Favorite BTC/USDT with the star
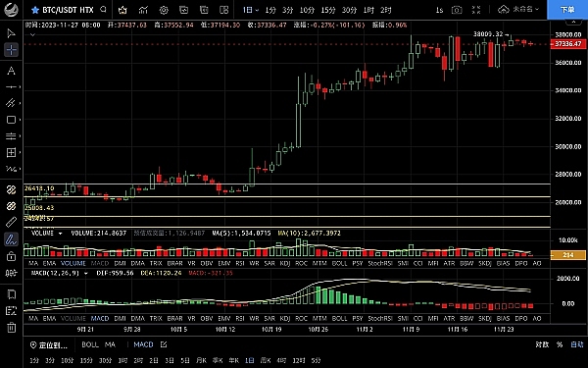This screenshot has width=588, height=368. coord(35,10)
